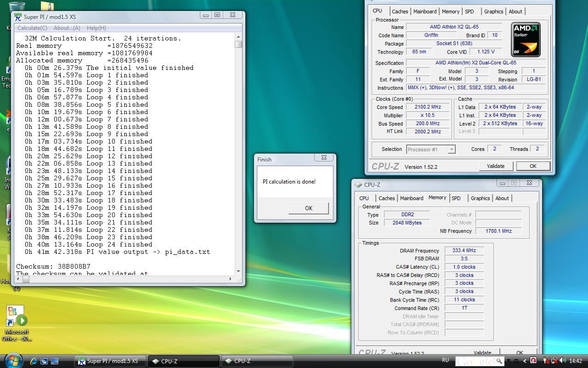This screenshot has width=588, height=368.
Task: Select Caches tab in lower CPU-Z window
Action: pos(386,198)
